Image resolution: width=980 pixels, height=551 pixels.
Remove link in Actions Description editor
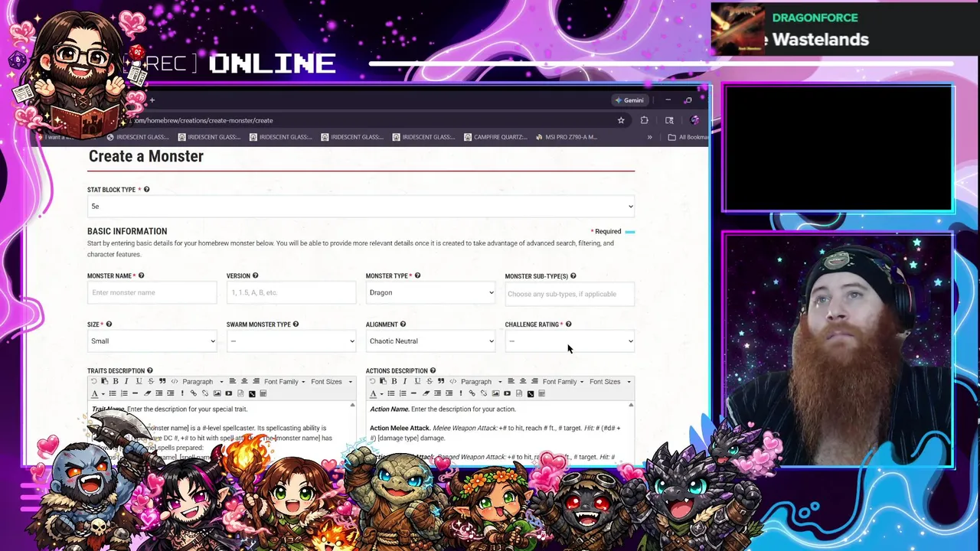click(484, 393)
